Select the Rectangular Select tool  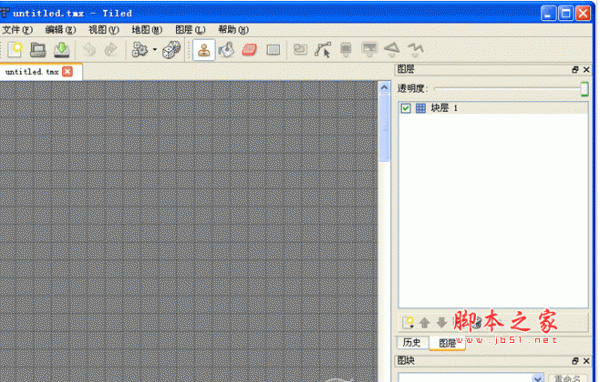click(x=273, y=50)
